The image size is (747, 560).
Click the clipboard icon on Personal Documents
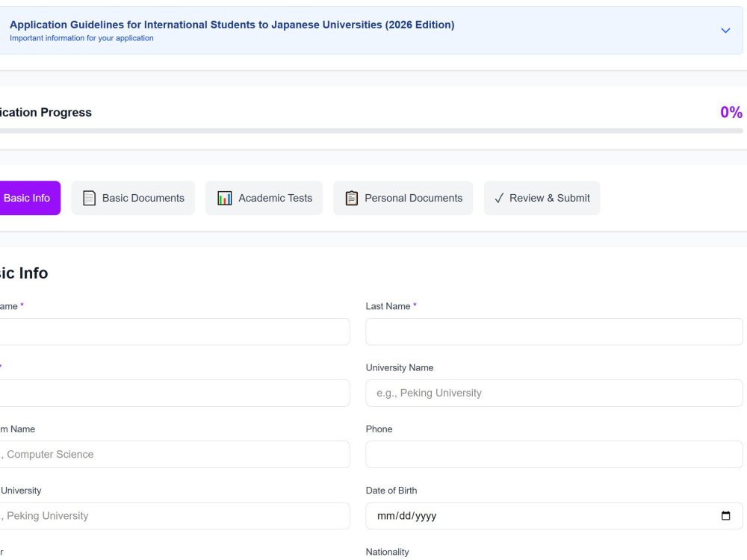pyautogui.click(x=352, y=198)
